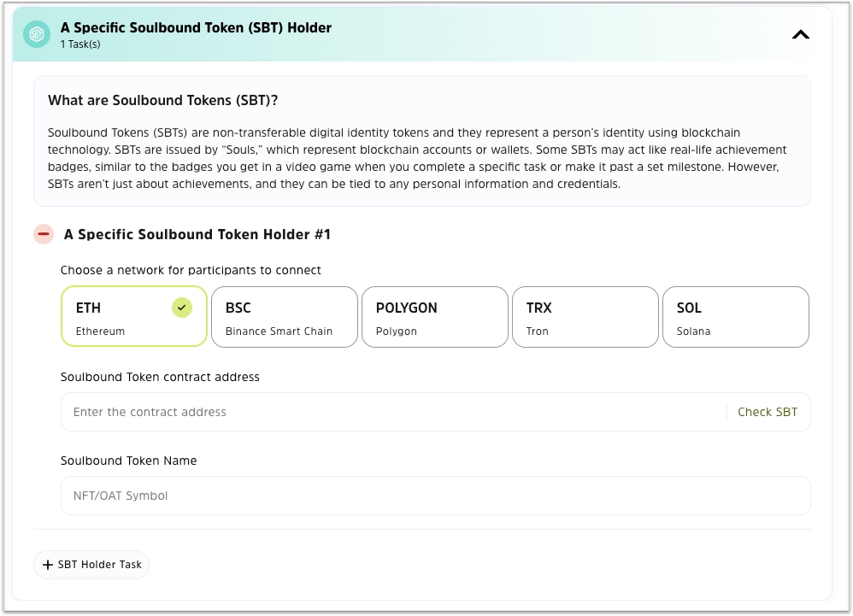Add another SBT Holder Task
This screenshot has width=853, height=616.
click(x=91, y=565)
